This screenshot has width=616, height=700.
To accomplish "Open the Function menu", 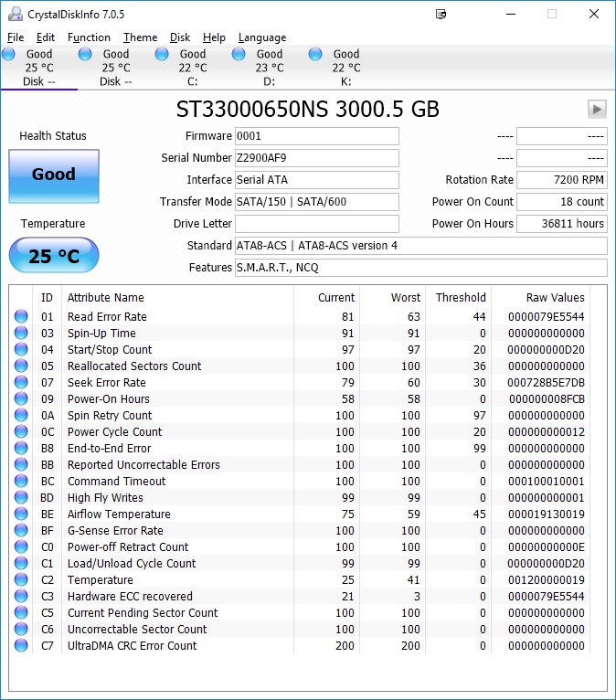I will click(89, 37).
